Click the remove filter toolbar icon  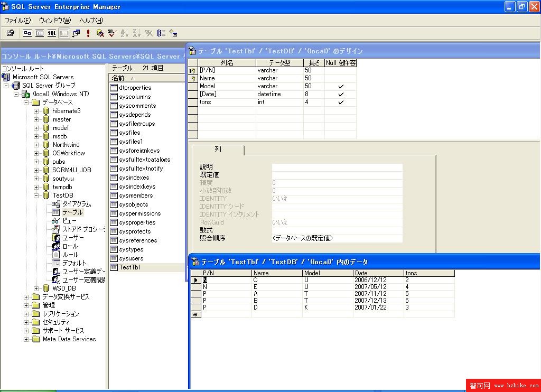pos(148,33)
